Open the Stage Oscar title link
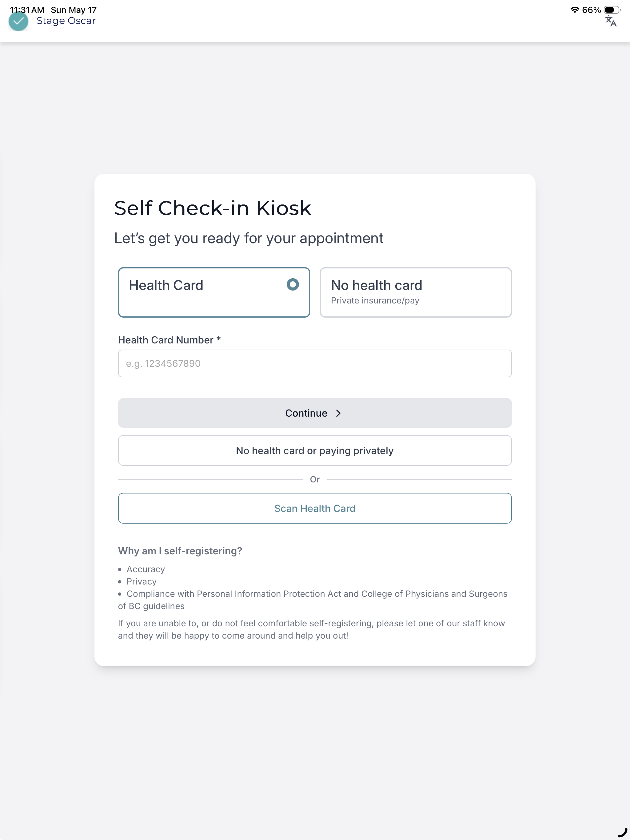Image resolution: width=630 pixels, height=840 pixels. (x=66, y=21)
